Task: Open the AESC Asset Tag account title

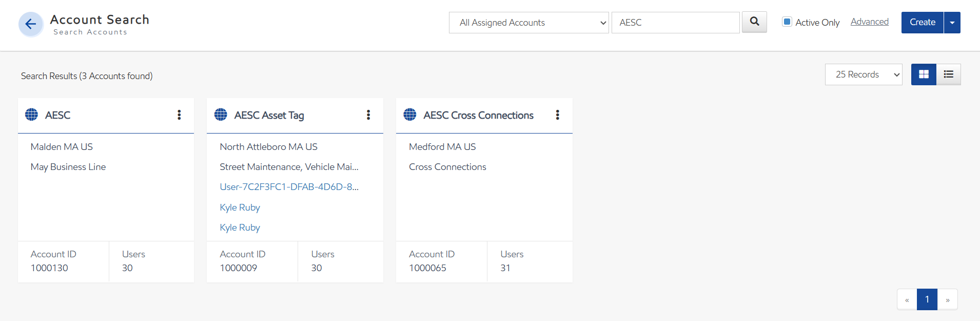Action: tap(269, 115)
